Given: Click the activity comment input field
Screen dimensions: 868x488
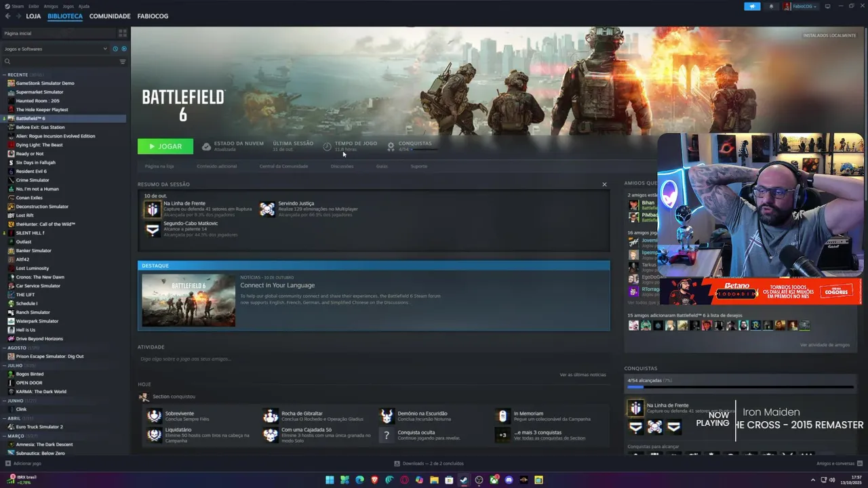Looking at the screenshot, I should coord(373,359).
